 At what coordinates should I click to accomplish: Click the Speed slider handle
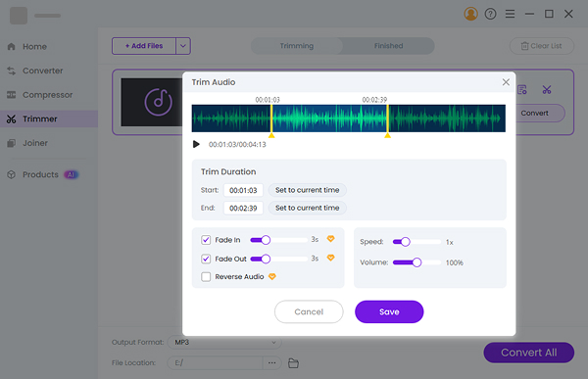point(406,242)
